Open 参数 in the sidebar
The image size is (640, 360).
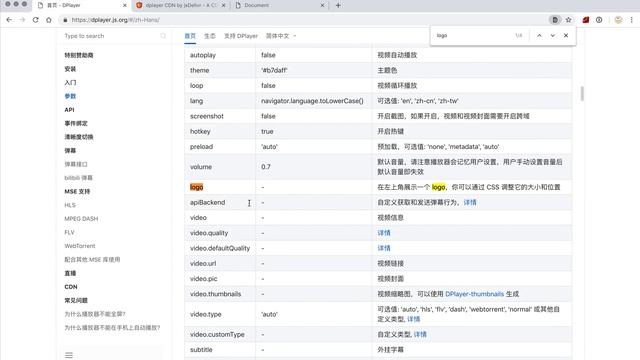click(70, 96)
